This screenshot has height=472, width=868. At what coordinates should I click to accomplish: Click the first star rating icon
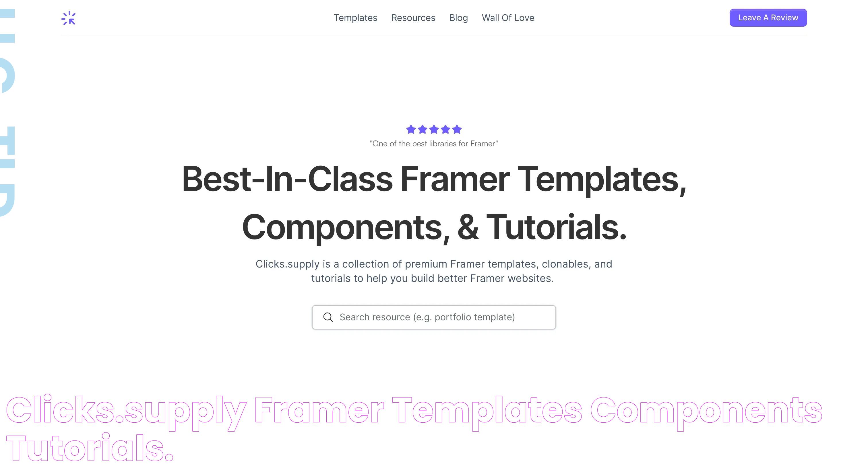point(411,129)
